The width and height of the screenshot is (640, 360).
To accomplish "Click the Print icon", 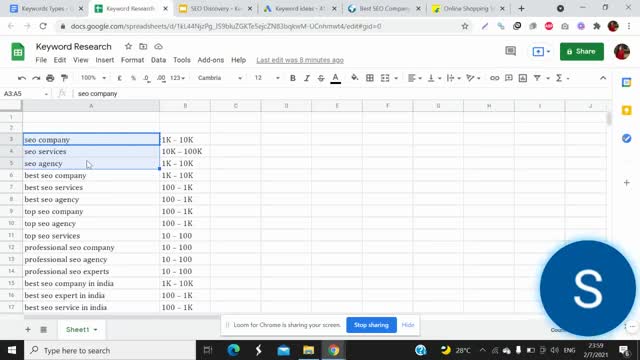I will coord(50,78).
